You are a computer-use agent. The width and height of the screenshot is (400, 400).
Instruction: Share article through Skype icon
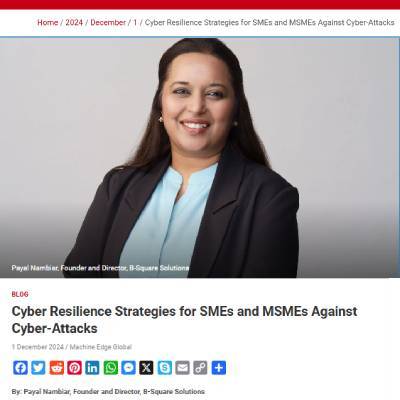(x=165, y=368)
